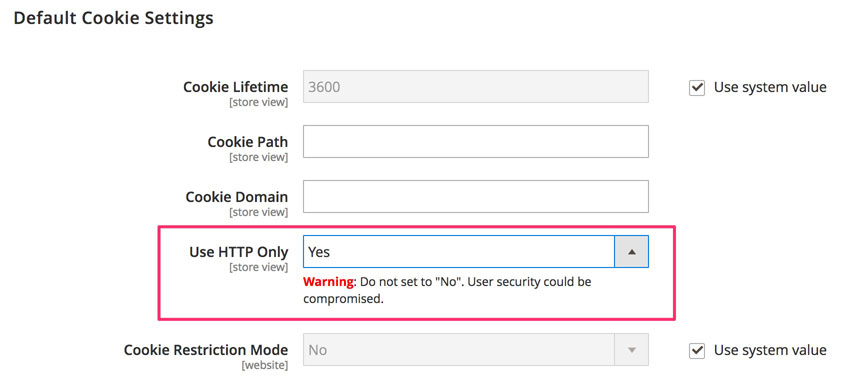
Task: Focus the Cookie Domain text field
Action: tap(476, 197)
